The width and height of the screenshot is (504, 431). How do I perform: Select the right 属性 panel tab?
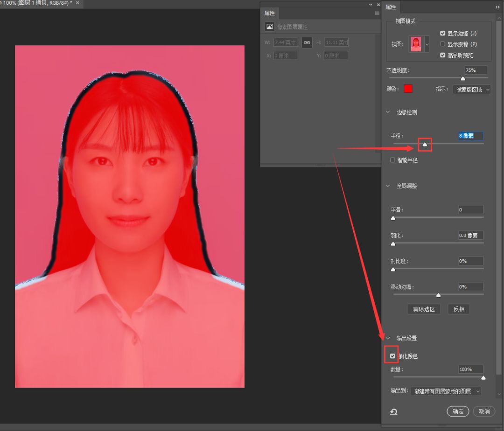pyautogui.click(x=391, y=7)
